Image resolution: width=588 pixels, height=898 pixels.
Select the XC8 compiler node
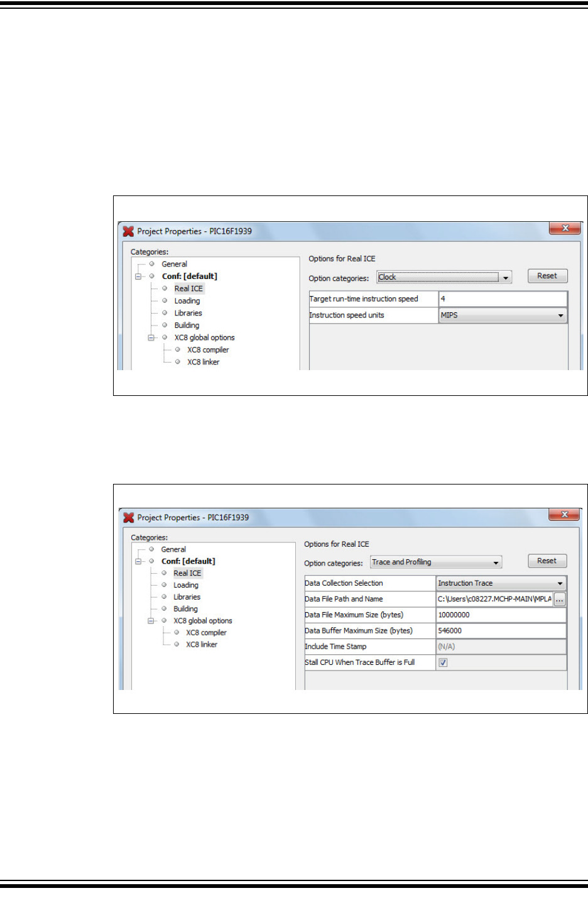click(x=207, y=349)
